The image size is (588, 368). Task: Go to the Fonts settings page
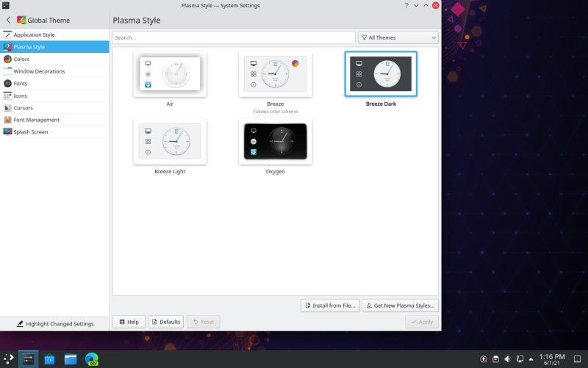21,84
